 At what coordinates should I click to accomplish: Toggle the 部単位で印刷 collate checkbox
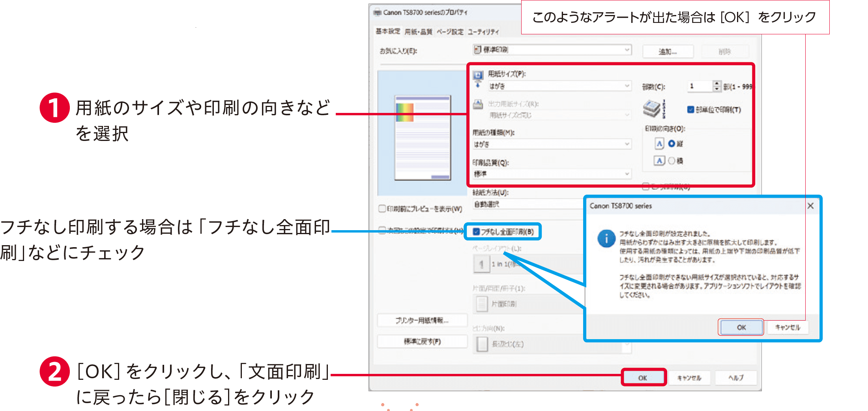tap(690, 110)
